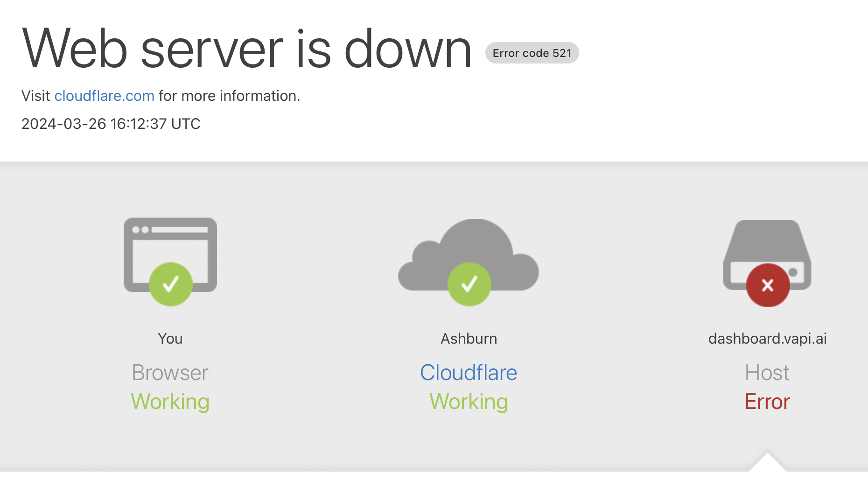Click the Error code 521 badge
The image size is (868, 494).
(x=532, y=53)
